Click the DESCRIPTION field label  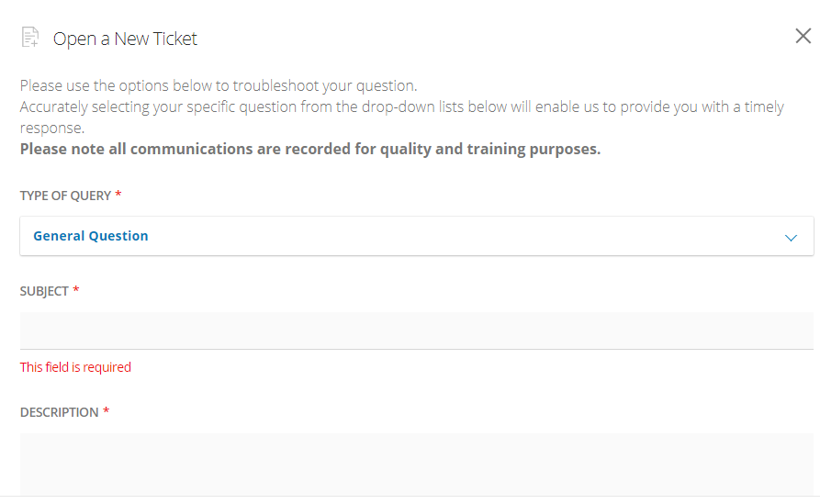click(59, 412)
